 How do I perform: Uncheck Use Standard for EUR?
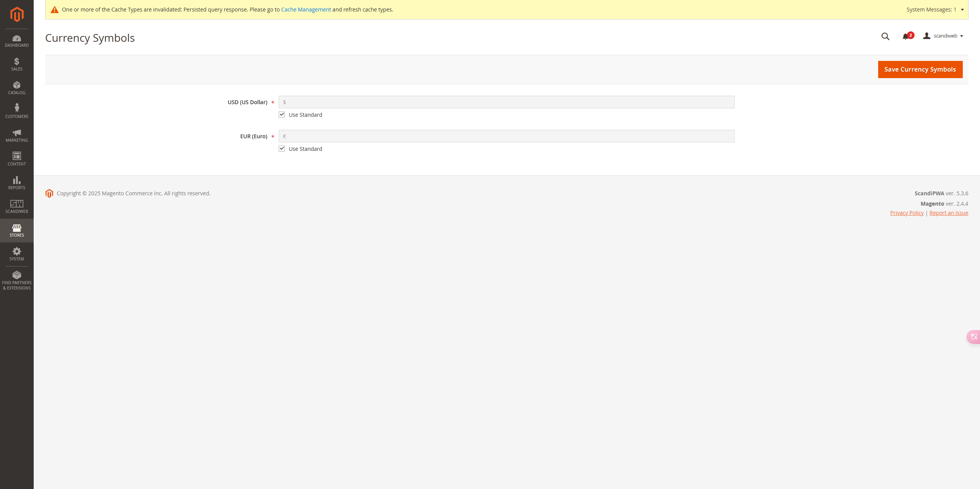coord(282,149)
